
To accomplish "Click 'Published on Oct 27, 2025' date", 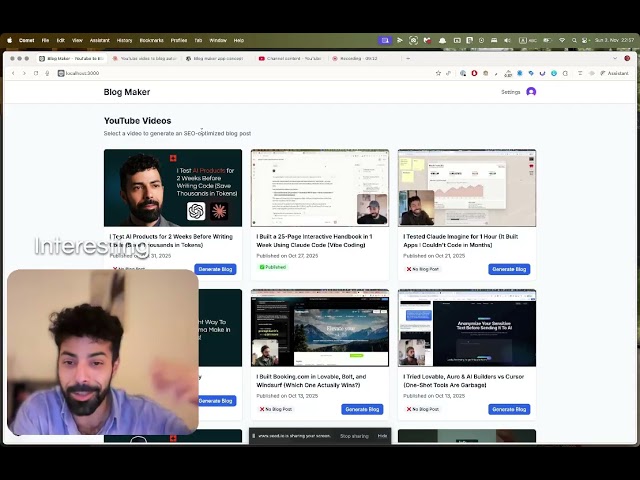I will click(287, 256).
